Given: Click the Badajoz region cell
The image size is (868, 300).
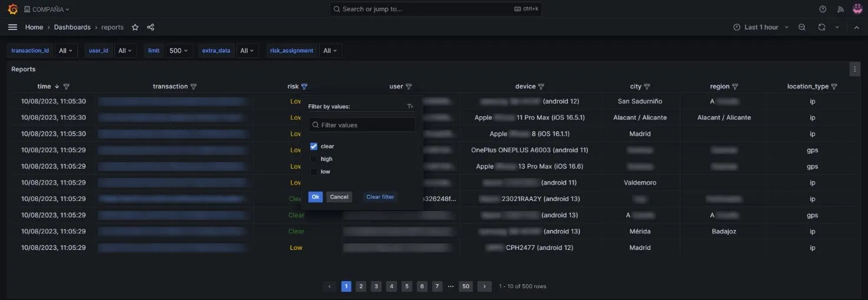Looking at the screenshot, I should (724, 232).
